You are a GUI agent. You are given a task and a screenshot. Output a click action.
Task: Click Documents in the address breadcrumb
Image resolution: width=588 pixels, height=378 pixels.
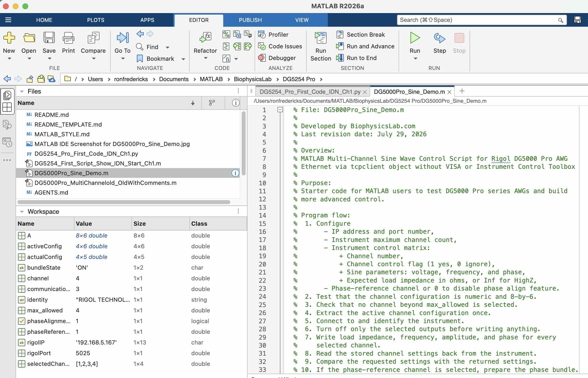click(x=174, y=79)
